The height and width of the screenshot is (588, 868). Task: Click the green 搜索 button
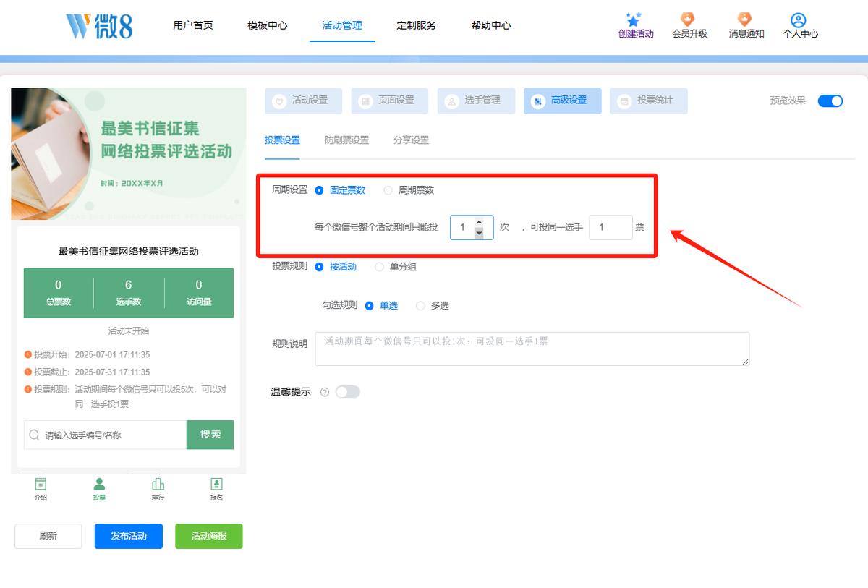(x=210, y=435)
